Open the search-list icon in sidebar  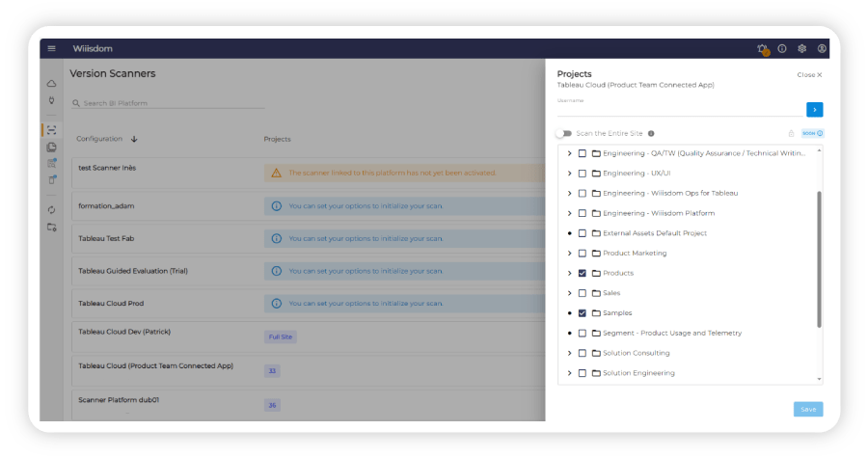coord(51,163)
